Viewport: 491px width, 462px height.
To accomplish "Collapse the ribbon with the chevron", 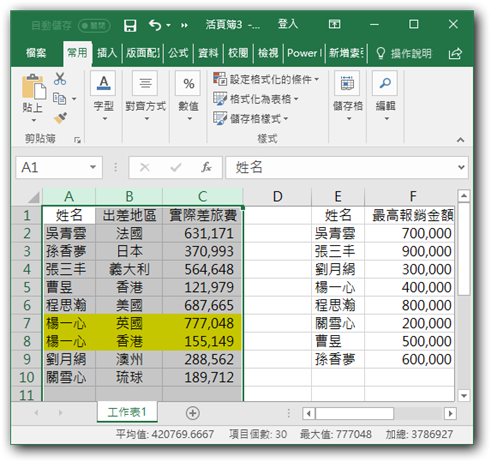I will (460, 140).
